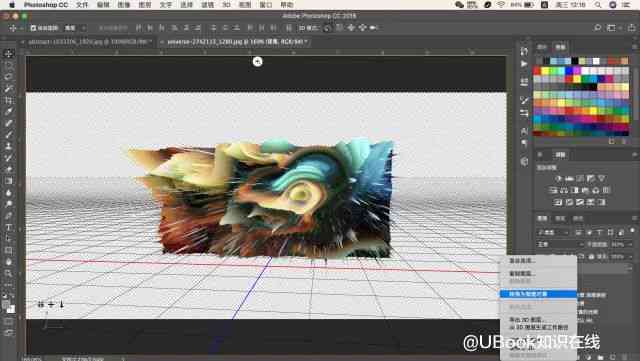Select the Hand tool
640x361 pixels.
pyautogui.click(x=9, y=262)
